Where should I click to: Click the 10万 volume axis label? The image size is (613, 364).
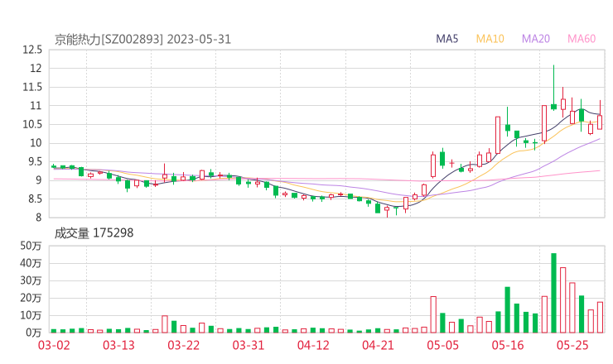coord(31,315)
